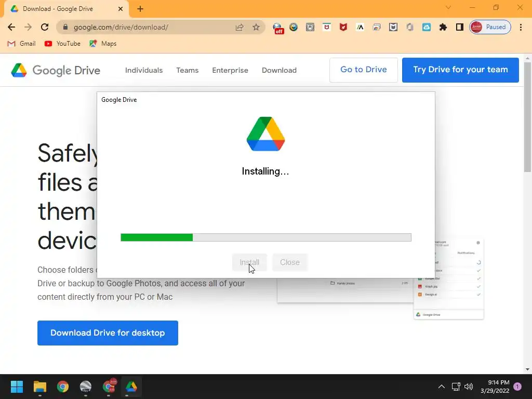
Task: Open the extensions puzzle piece icon
Action: pos(443,27)
